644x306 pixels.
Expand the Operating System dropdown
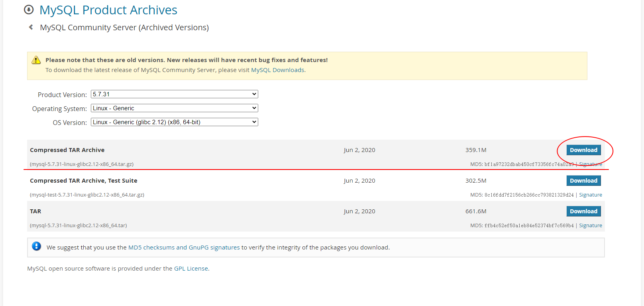(x=174, y=108)
